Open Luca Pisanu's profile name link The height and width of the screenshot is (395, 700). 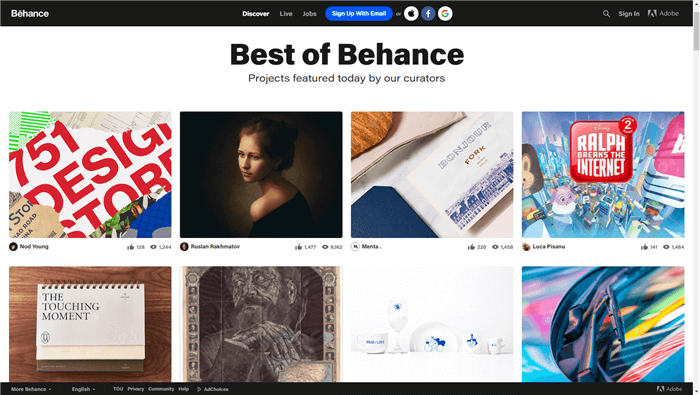click(549, 246)
